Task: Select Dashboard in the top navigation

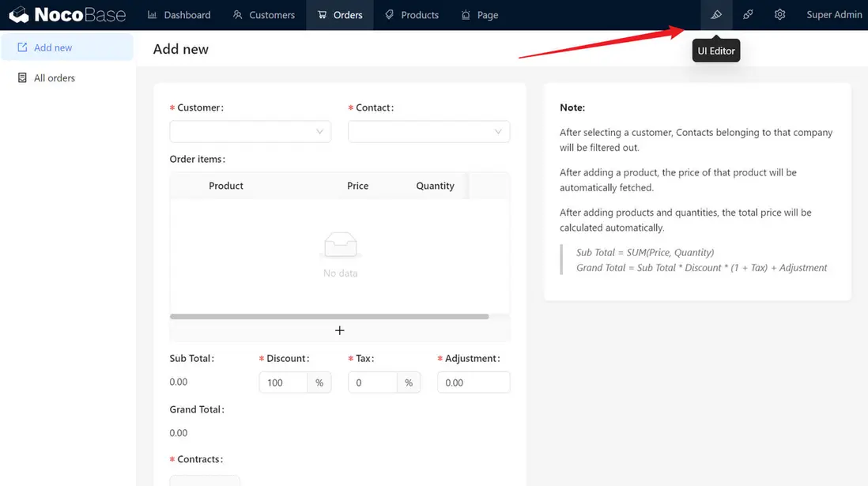Action: 179,14
